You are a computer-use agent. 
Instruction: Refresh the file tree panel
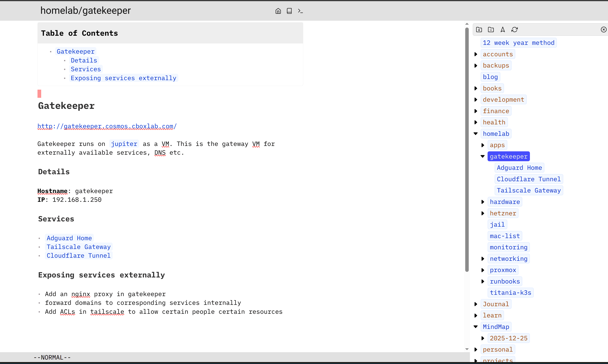pyautogui.click(x=515, y=29)
